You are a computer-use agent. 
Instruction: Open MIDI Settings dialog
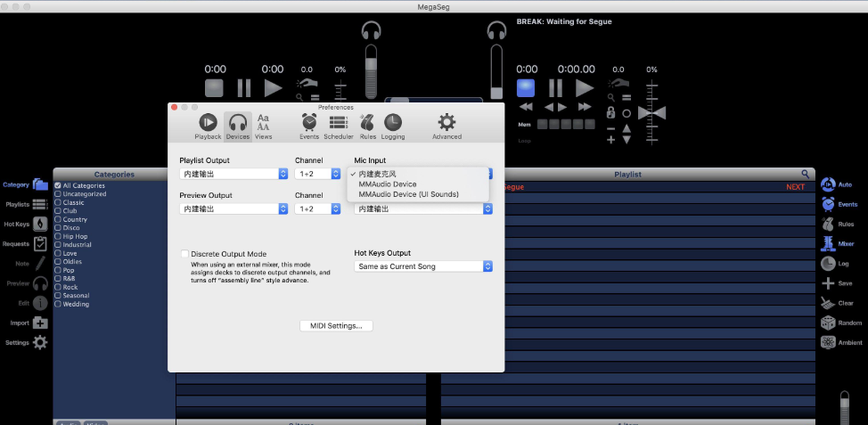click(x=336, y=326)
